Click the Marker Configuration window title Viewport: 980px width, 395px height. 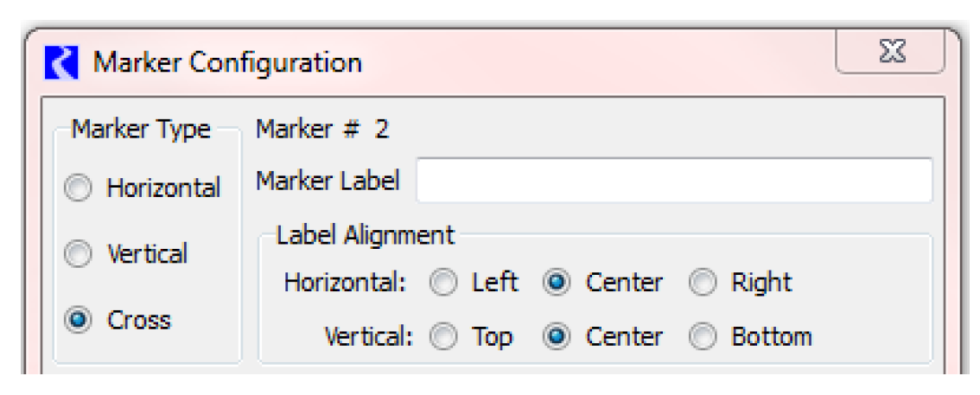click(227, 63)
